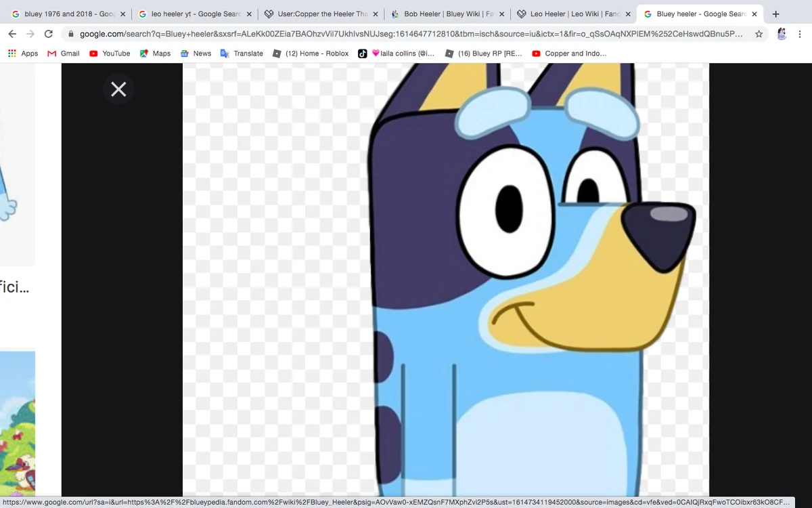Close the enlarged Bluey image preview

(x=118, y=89)
